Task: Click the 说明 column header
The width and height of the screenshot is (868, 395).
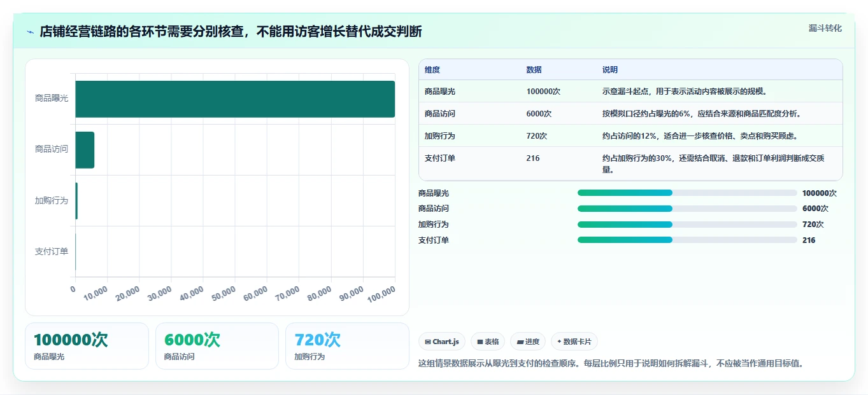Action: (x=610, y=70)
